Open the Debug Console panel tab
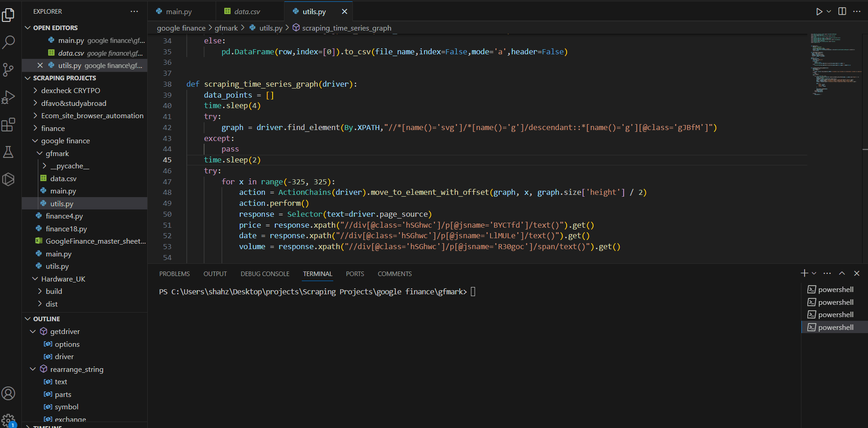Image resolution: width=868 pixels, height=428 pixels. click(x=265, y=274)
